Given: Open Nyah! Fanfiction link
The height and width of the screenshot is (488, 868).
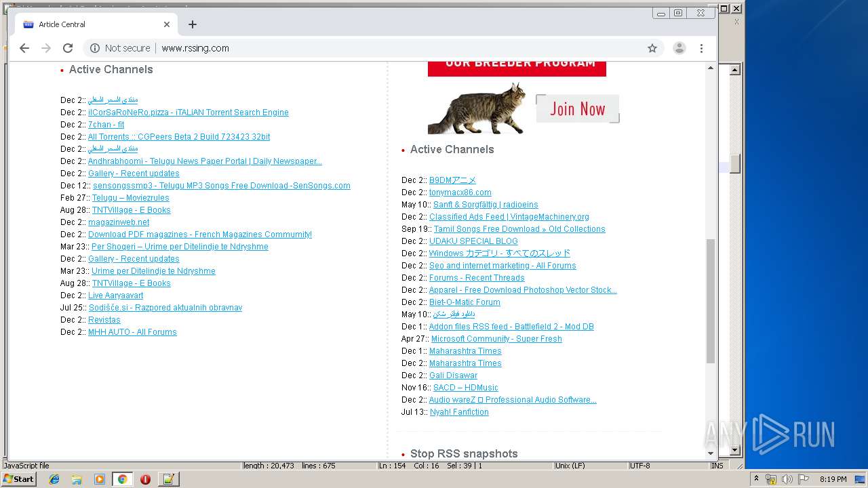Looking at the screenshot, I should click(459, 412).
